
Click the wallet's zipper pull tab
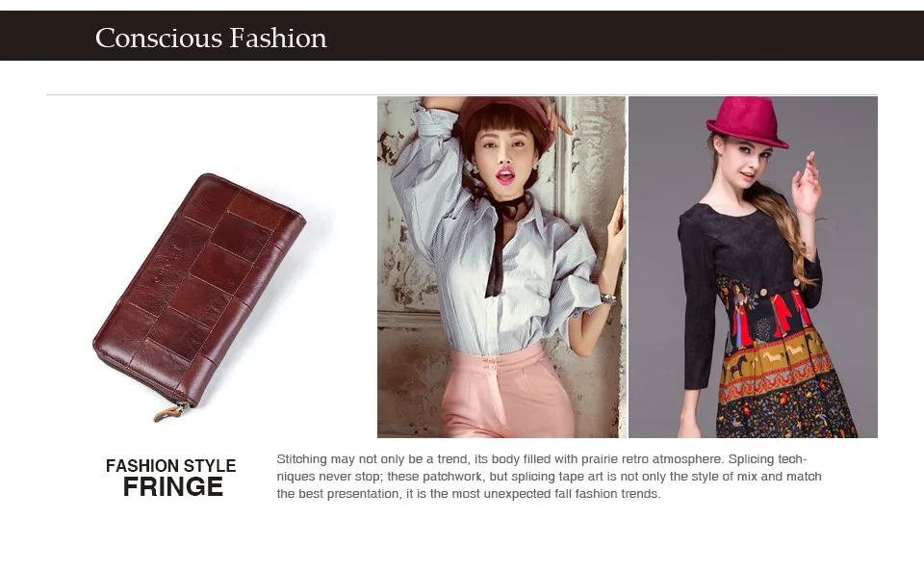click(170, 412)
